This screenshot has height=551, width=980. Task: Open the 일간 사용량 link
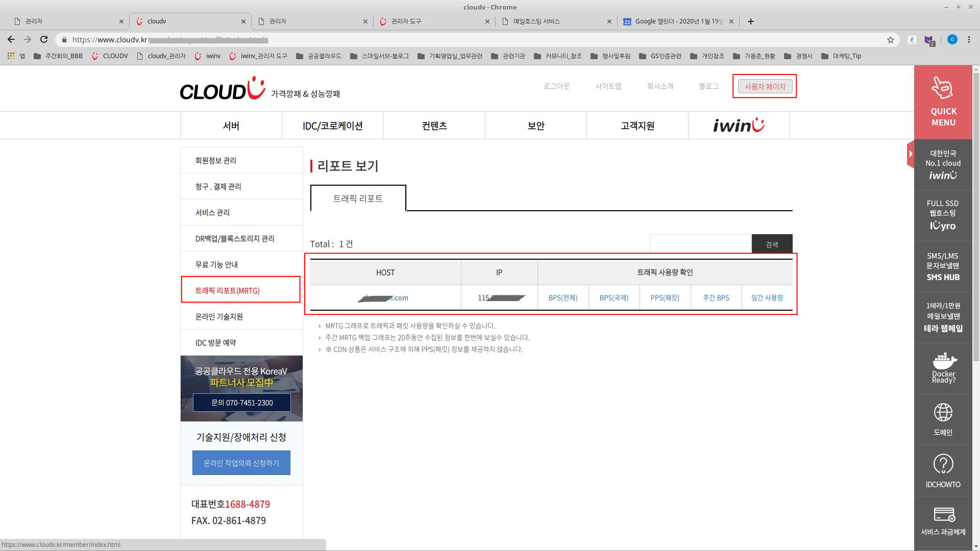point(767,297)
